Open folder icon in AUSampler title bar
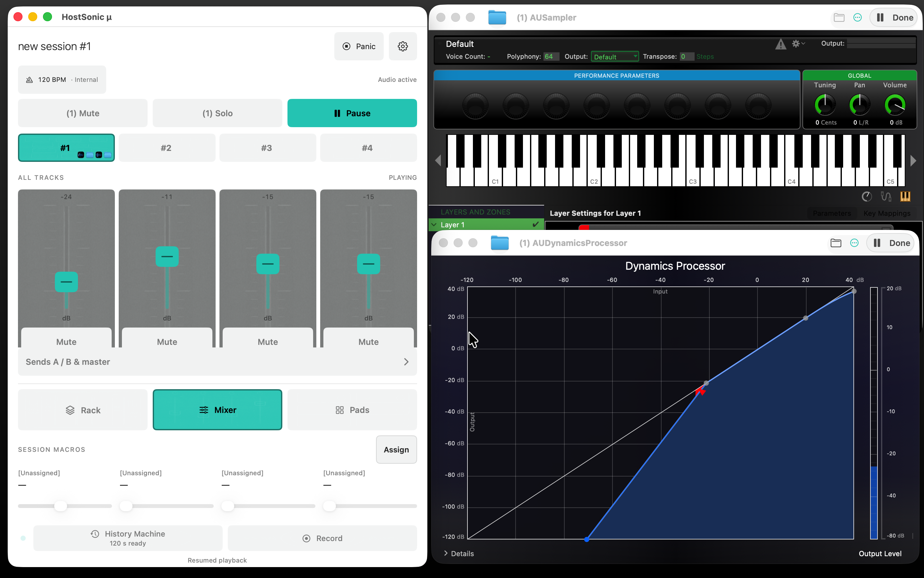924x578 pixels. [839, 18]
